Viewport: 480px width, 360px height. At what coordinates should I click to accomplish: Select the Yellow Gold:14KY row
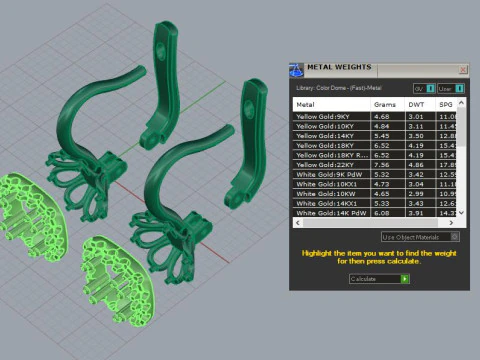tap(375, 136)
